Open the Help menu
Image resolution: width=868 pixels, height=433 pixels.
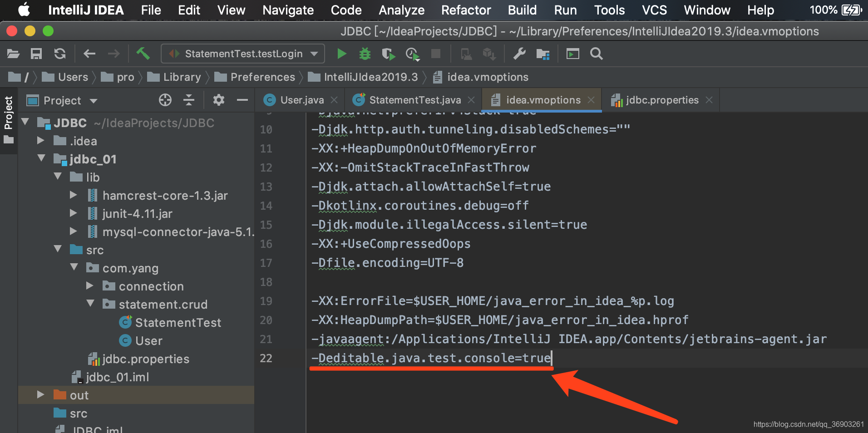pos(760,10)
